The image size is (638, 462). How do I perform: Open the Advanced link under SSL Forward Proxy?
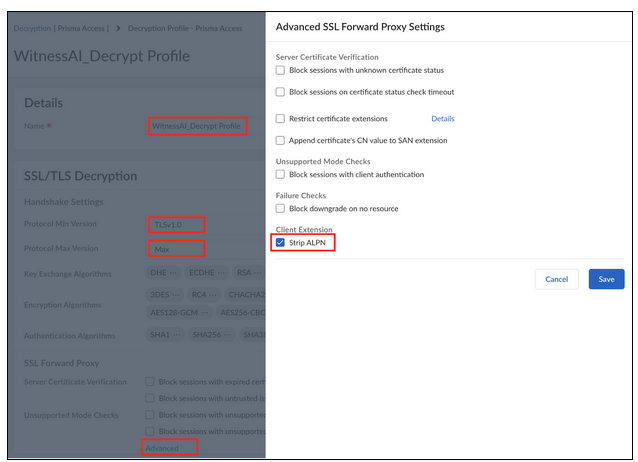click(x=162, y=448)
